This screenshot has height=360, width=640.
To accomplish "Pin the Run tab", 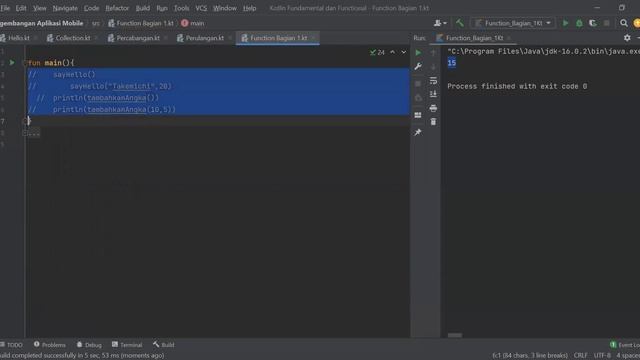I will click(x=418, y=132).
